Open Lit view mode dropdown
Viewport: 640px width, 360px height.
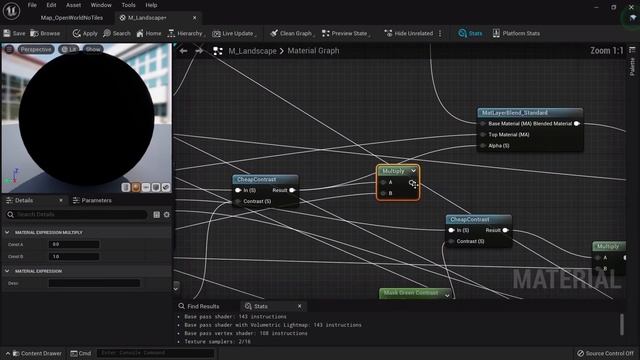point(69,49)
